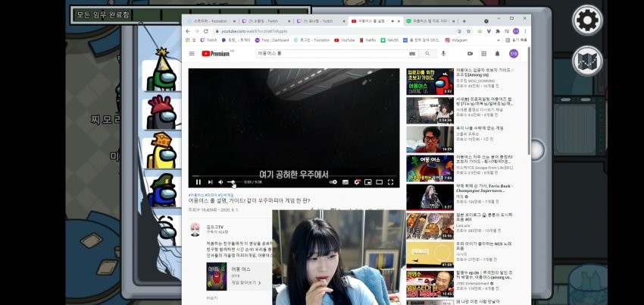Seek on the video progress bar
The image size is (644, 305).
[x=294, y=176]
